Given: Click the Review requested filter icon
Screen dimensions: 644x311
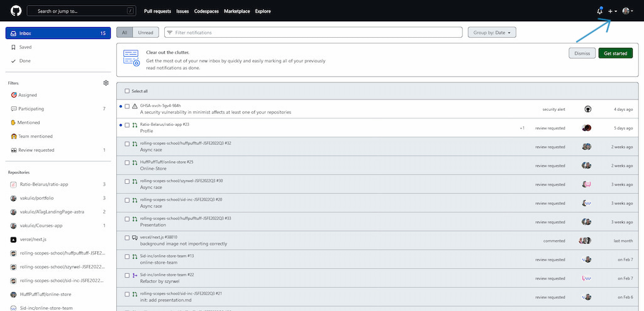Looking at the screenshot, I should click(x=14, y=150).
